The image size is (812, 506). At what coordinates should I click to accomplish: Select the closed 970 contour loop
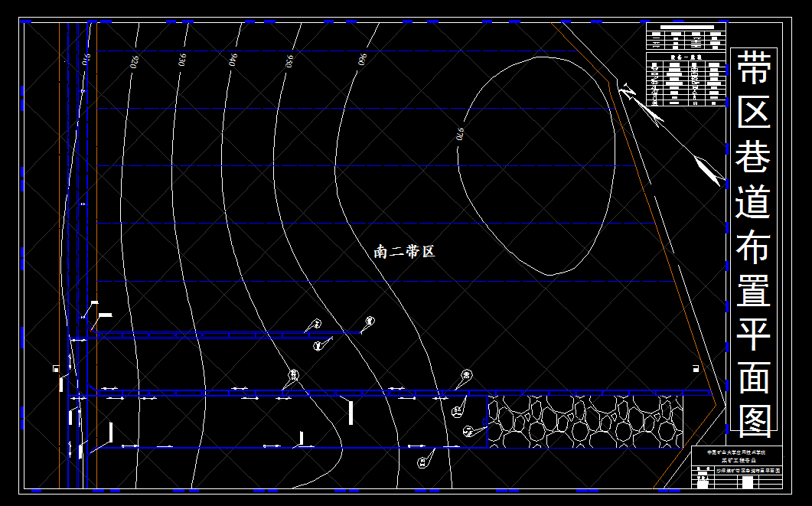click(x=536, y=165)
